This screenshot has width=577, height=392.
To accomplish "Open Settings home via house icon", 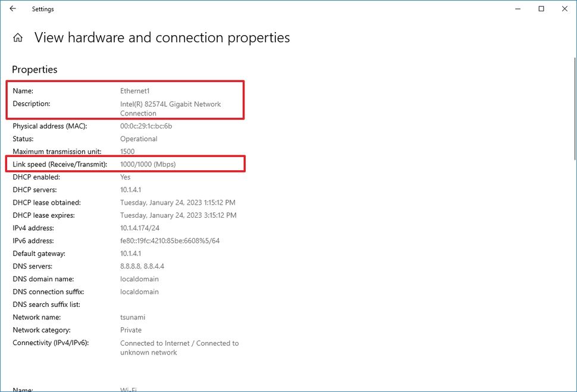I will (18, 37).
